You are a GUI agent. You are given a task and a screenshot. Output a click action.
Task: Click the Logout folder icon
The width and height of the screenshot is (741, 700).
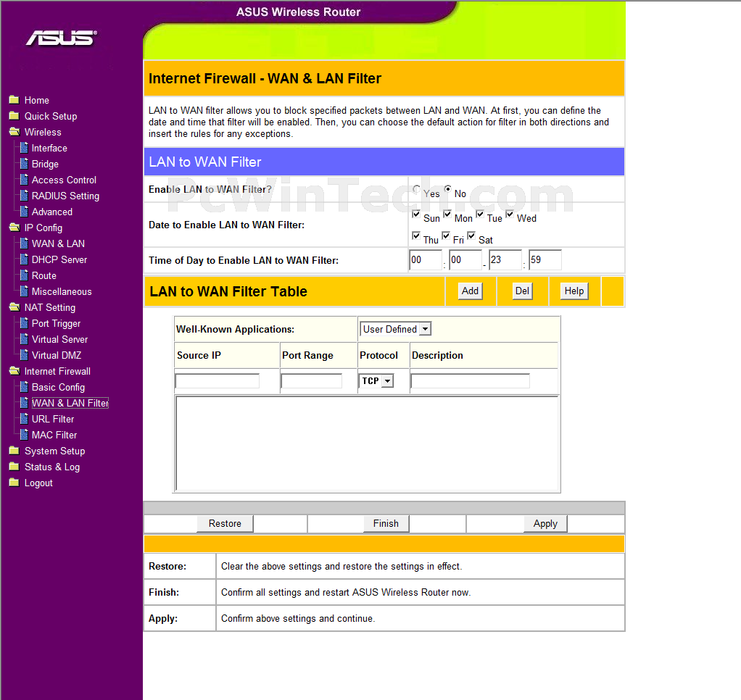tap(15, 483)
